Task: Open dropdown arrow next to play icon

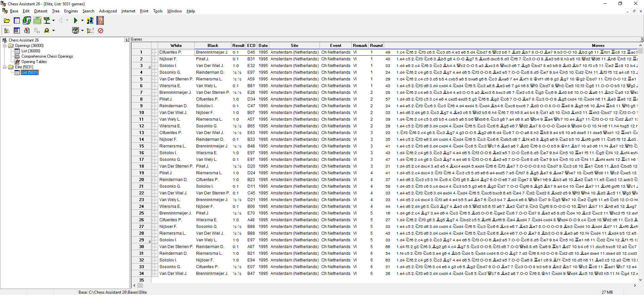Action: click(x=82, y=21)
